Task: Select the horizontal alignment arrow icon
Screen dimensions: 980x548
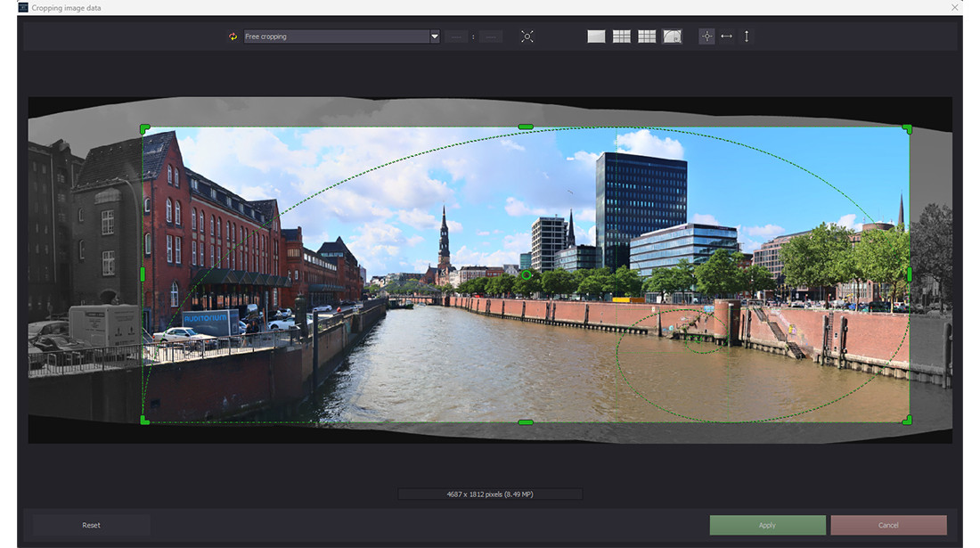Action: click(x=726, y=36)
